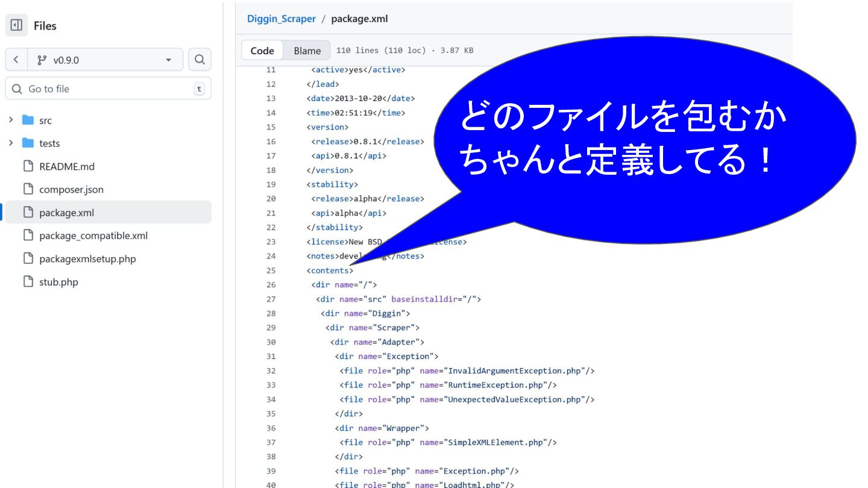Screen dimensions: 868x488
Task: Click line number 26 in code view
Action: coord(271,284)
